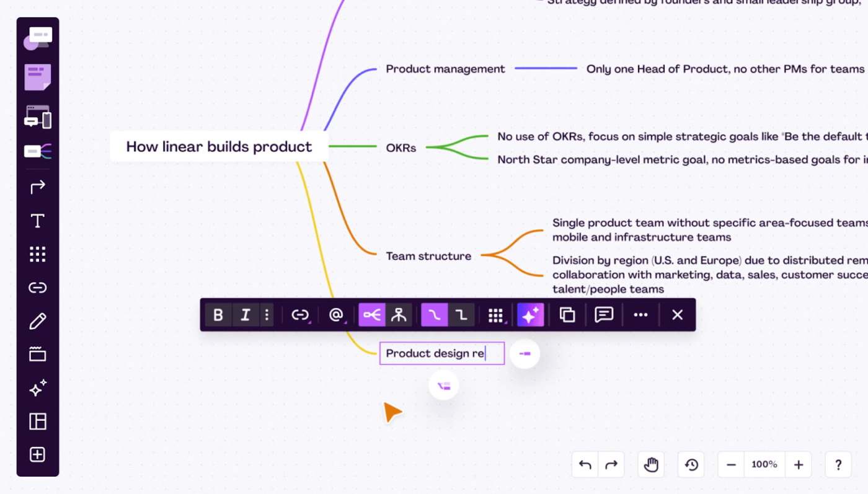The height and width of the screenshot is (494, 868).
Task: Open the grid table tool in sidebar
Action: coord(38,254)
